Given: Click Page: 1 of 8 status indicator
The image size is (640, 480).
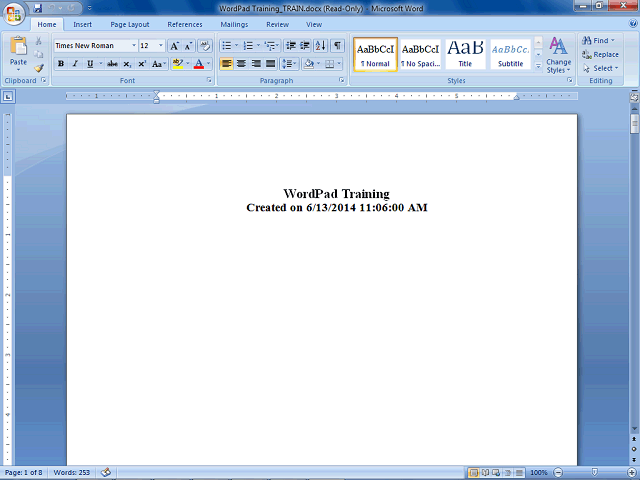Looking at the screenshot, I should tap(24, 473).
